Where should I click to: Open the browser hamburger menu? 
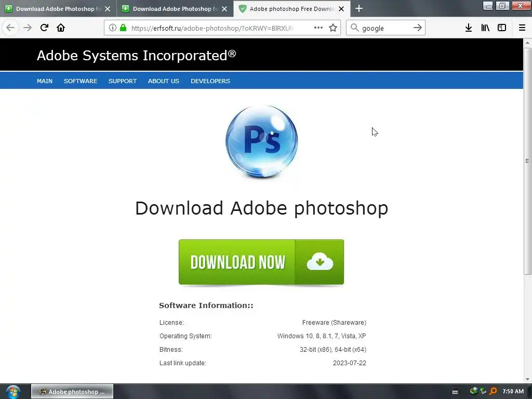pyautogui.click(x=522, y=28)
